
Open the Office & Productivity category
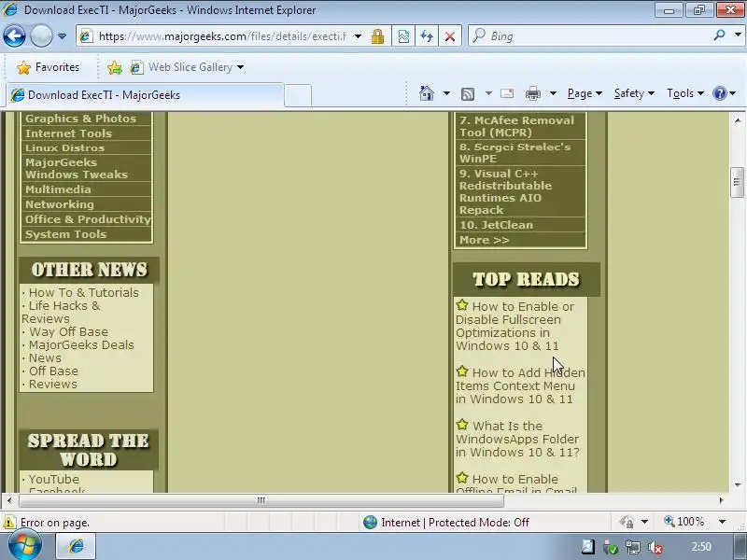tap(88, 219)
